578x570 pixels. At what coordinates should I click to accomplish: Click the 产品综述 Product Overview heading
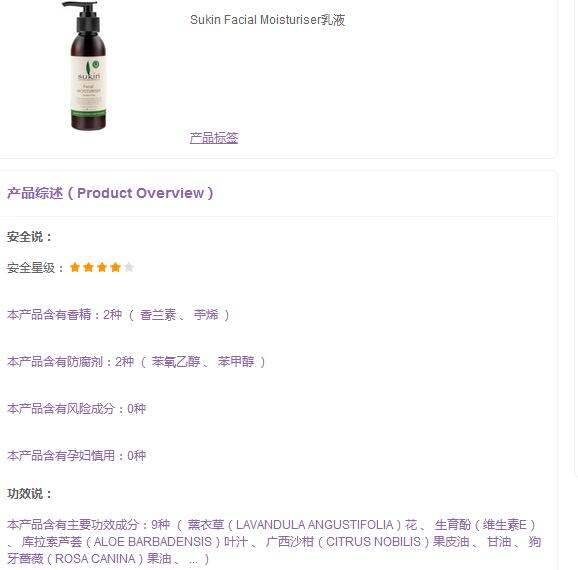(110, 193)
